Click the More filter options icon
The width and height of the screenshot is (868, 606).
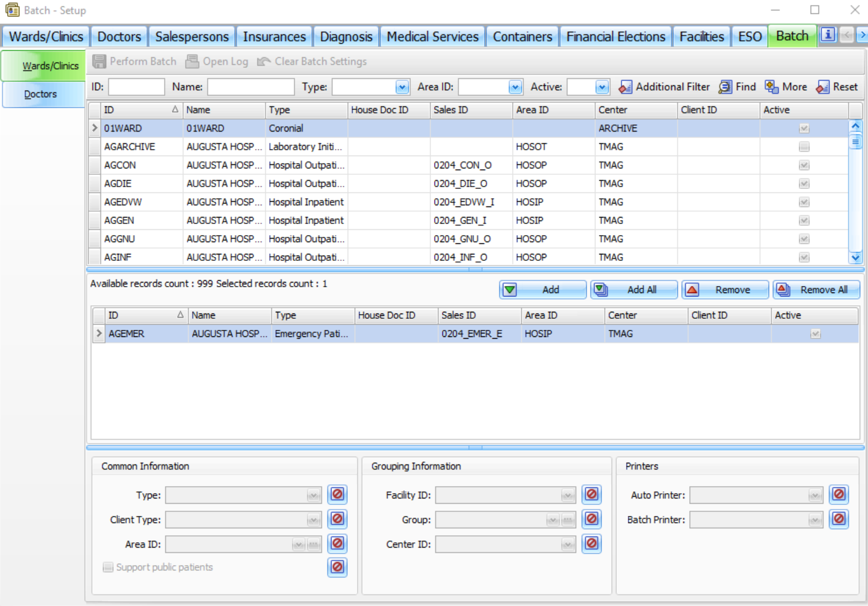click(772, 87)
